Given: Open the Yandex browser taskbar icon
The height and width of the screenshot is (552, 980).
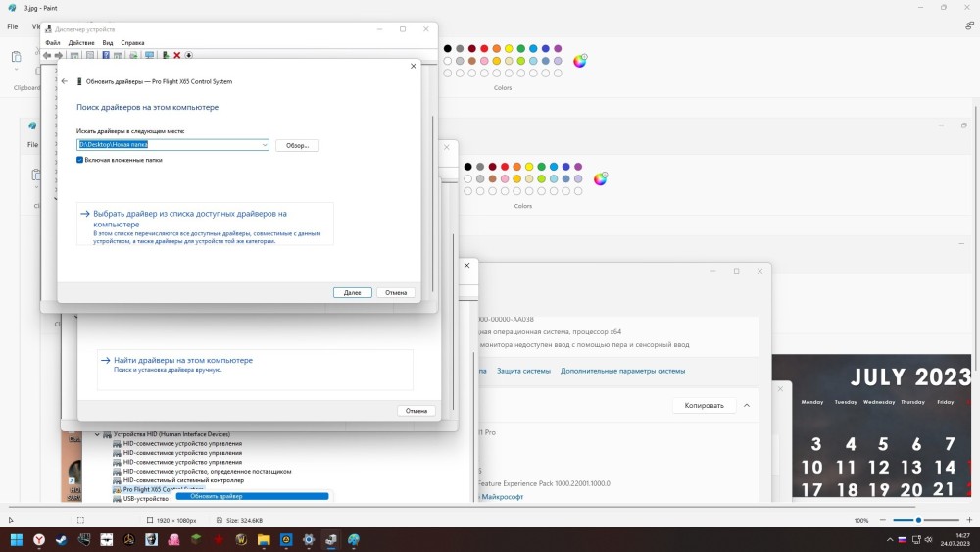Looking at the screenshot, I should (39, 539).
